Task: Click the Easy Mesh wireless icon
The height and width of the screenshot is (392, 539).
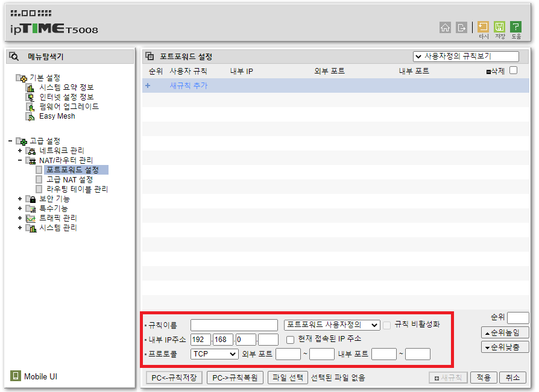Action: click(30, 117)
